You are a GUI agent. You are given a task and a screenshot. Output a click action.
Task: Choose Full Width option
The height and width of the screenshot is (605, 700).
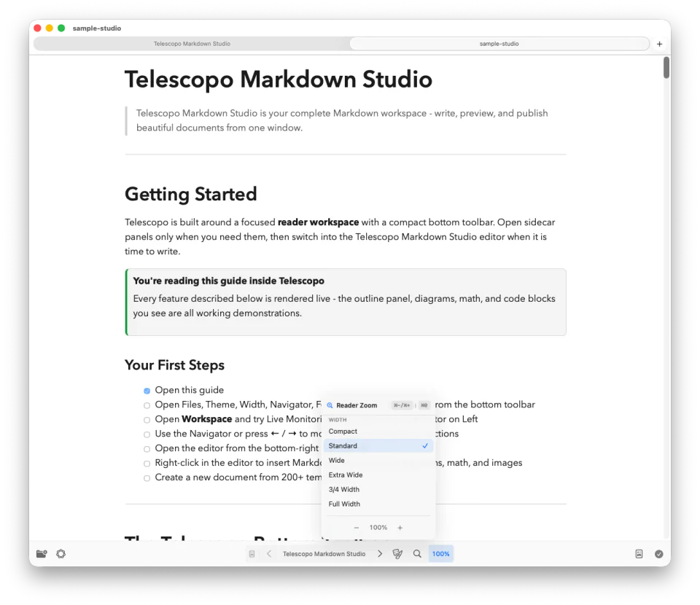(x=378, y=504)
